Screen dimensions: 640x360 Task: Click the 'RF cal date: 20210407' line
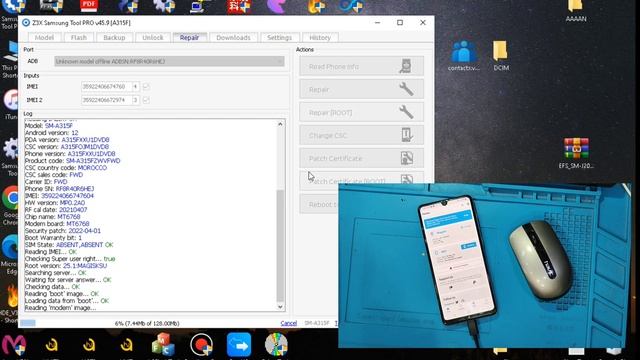point(56,210)
